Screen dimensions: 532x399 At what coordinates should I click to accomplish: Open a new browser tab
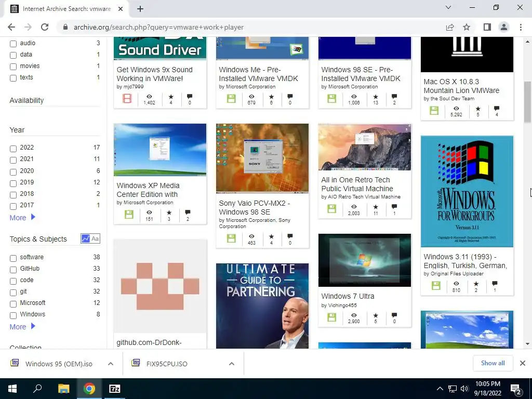click(x=140, y=9)
